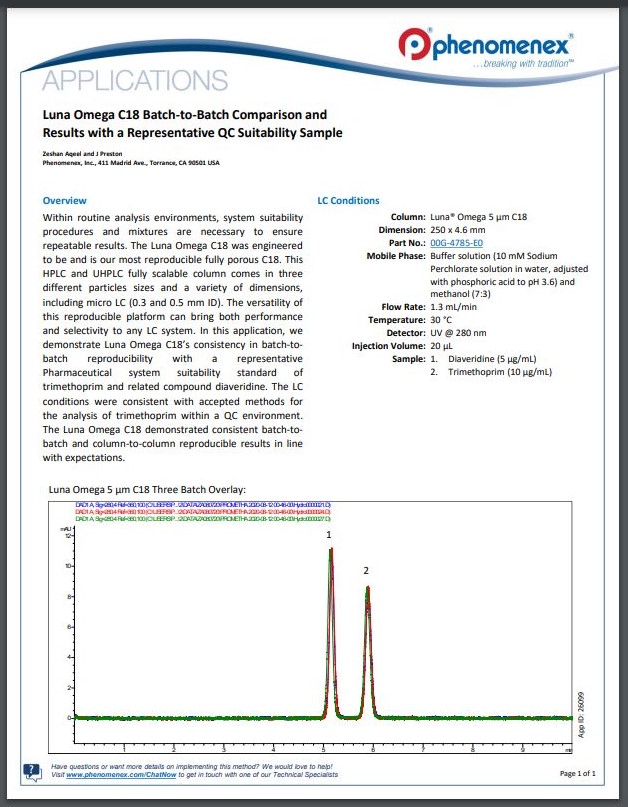628x807 pixels.
Task: Click peak label 2 in the chromatogram
Action: 366,570
